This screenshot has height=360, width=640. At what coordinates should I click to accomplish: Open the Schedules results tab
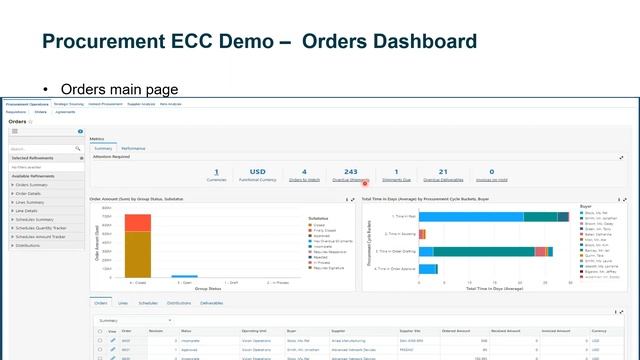pos(148,303)
